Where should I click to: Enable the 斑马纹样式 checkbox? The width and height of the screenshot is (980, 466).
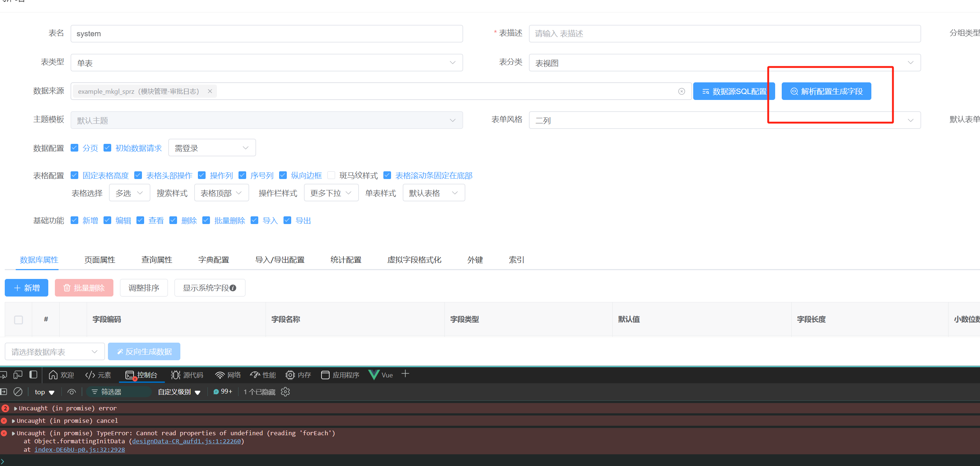[x=331, y=175]
